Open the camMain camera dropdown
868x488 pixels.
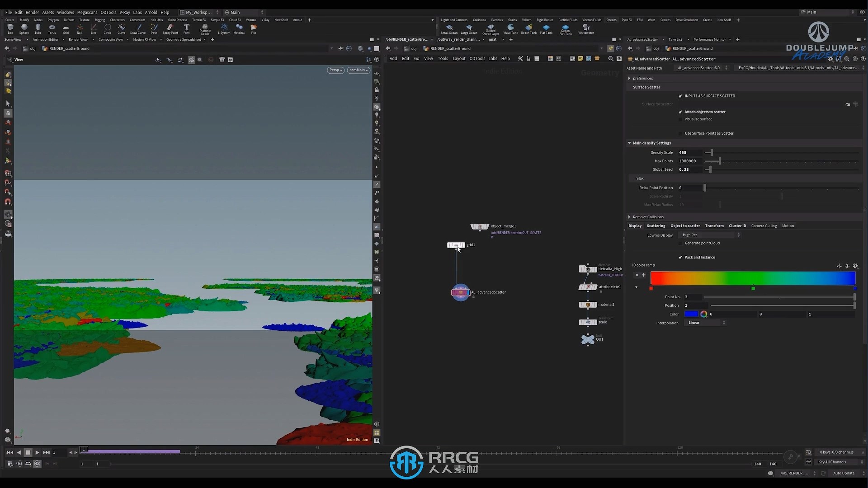359,70
